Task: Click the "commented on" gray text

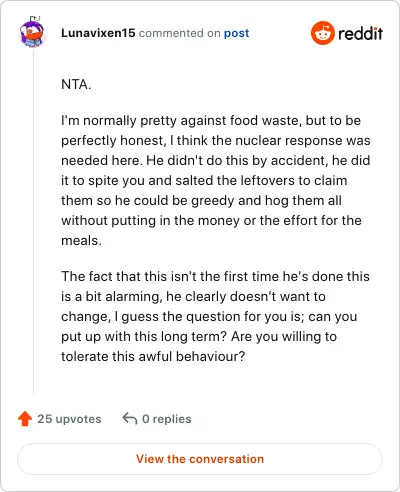Action: point(180,33)
